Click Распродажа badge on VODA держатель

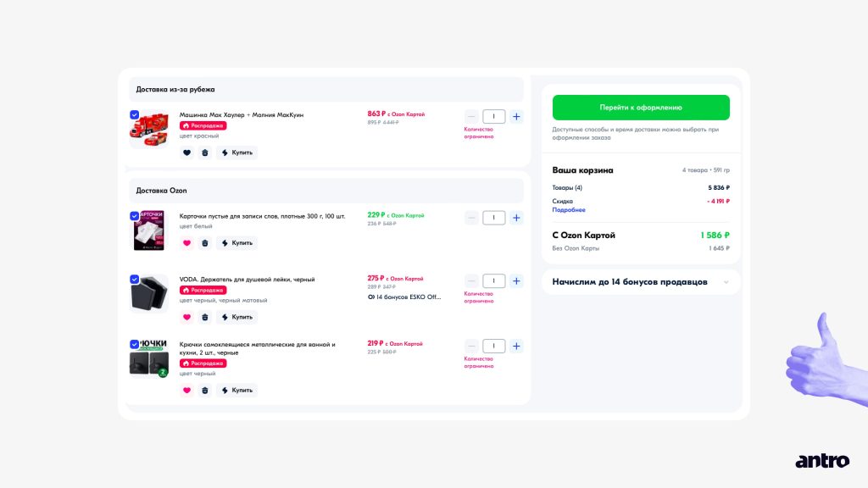point(203,290)
